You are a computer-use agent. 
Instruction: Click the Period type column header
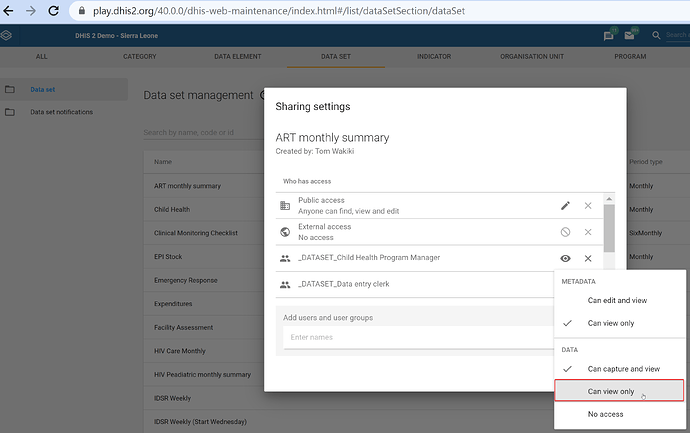tap(646, 162)
